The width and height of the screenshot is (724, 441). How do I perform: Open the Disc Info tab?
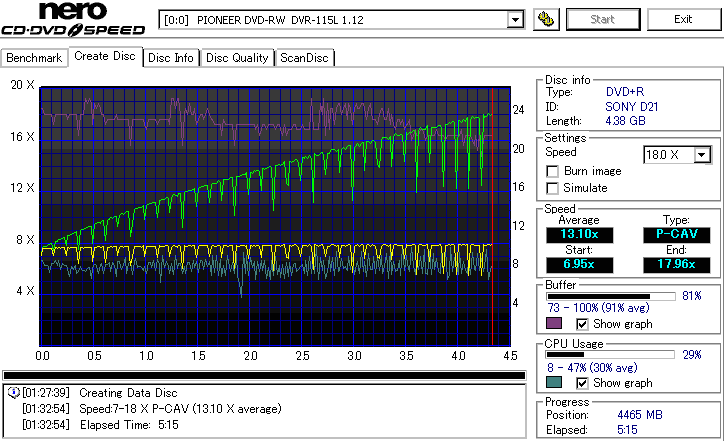pos(171,58)
